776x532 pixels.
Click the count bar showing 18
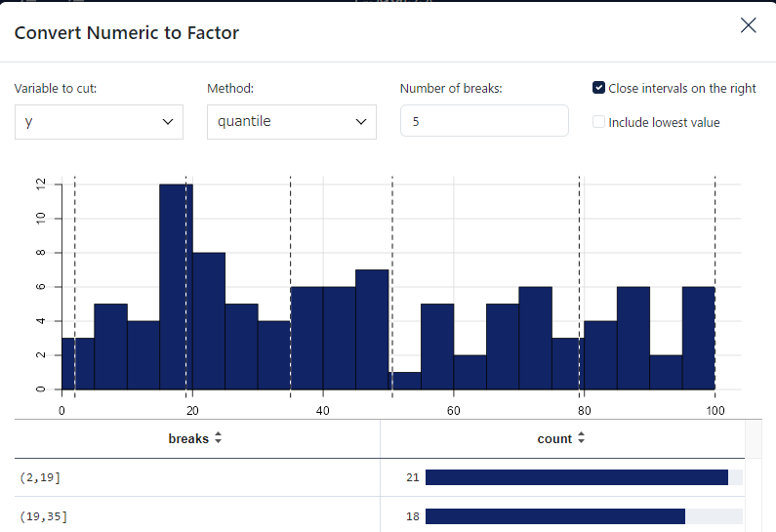(x=555, y=516)
